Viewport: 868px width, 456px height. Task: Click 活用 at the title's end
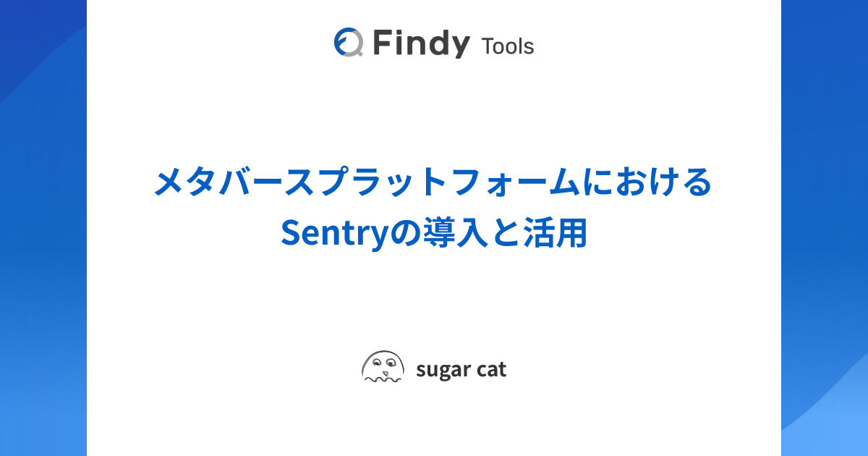point(558,233)
